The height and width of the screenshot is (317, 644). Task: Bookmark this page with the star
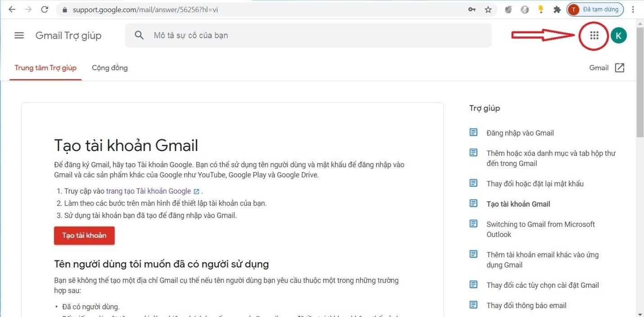(x=488, y=9)
